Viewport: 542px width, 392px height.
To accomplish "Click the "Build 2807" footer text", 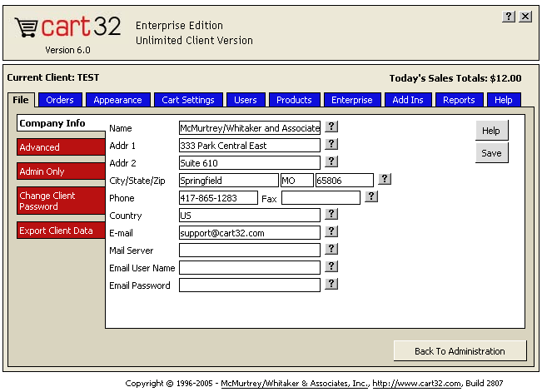I will (485, 384).
